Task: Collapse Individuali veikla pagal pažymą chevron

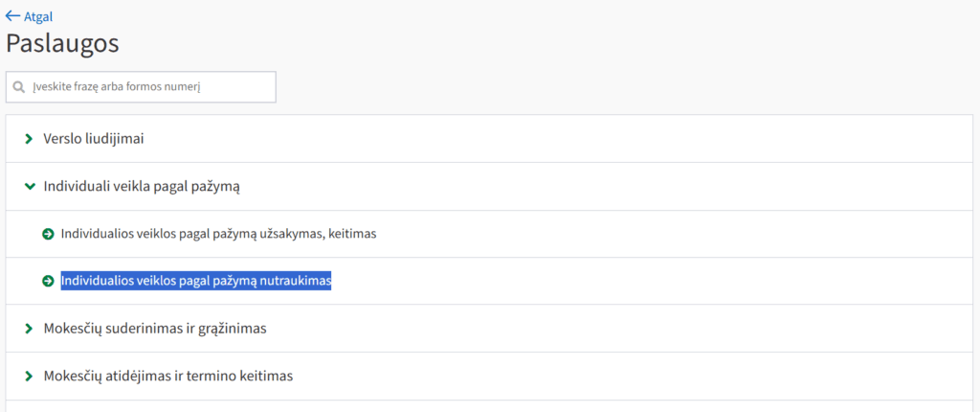Action: tap(29, 186)
